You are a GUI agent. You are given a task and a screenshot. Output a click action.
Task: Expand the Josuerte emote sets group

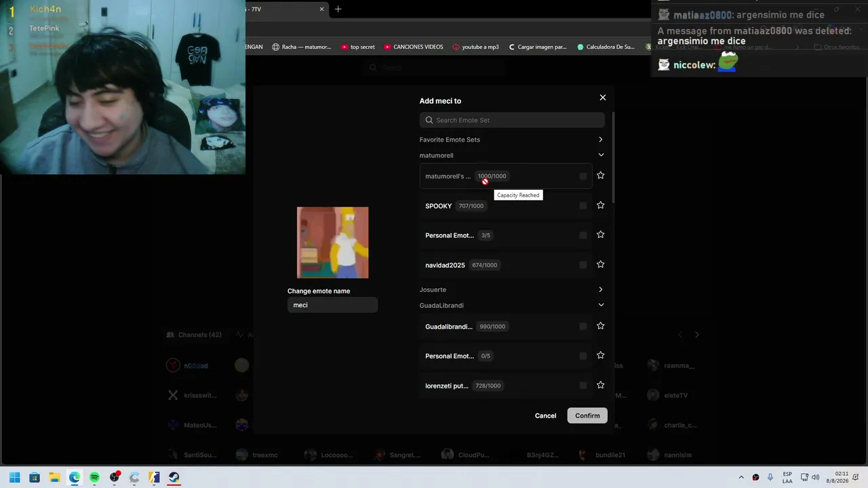point(600,289)
